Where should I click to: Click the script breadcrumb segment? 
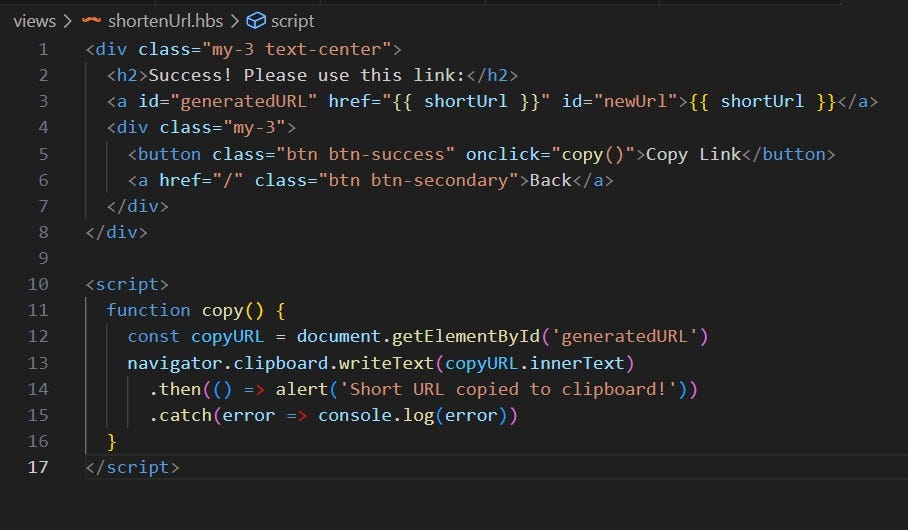(x=292, y=21)
